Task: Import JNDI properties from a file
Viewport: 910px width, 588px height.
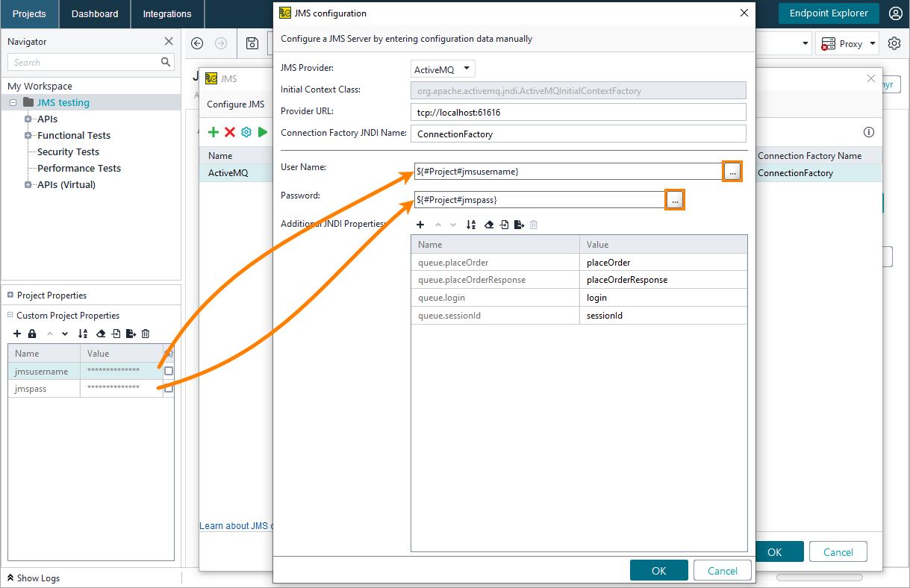Action: click(504, 225)
